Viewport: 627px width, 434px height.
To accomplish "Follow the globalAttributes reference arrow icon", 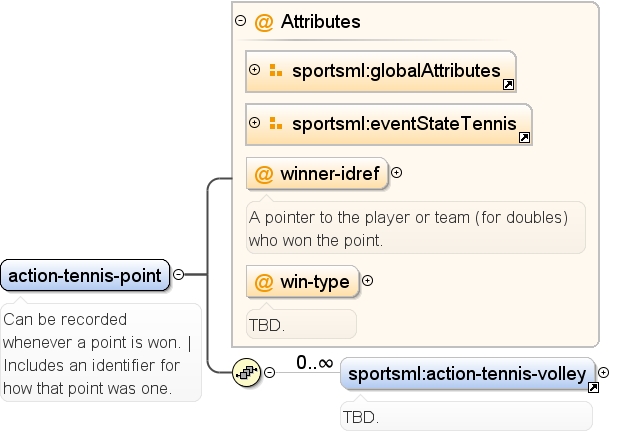I will click(x=508, y=84).
